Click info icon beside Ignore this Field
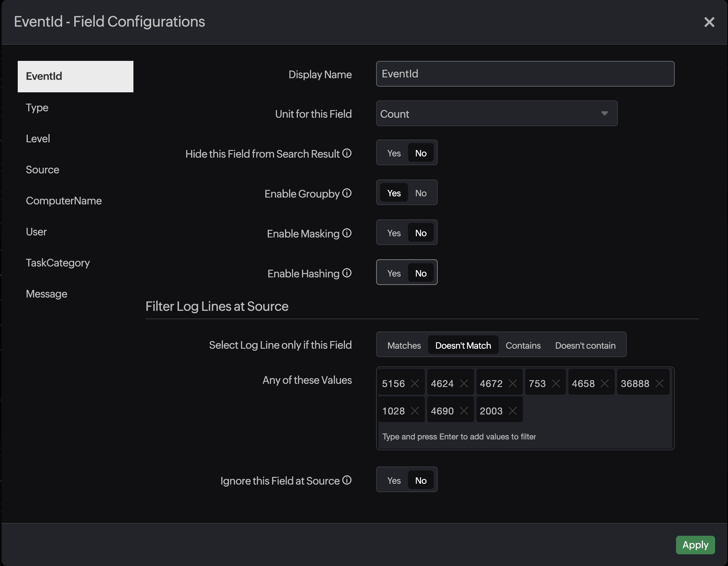Image resolution: width=728 pixels, height=566 pixels. coord(347,480)
